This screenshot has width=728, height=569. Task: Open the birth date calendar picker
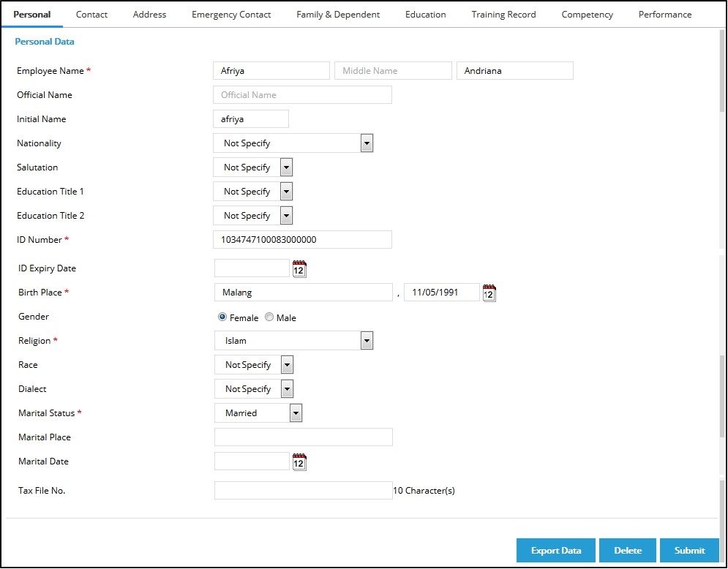(x=489, y=293)
